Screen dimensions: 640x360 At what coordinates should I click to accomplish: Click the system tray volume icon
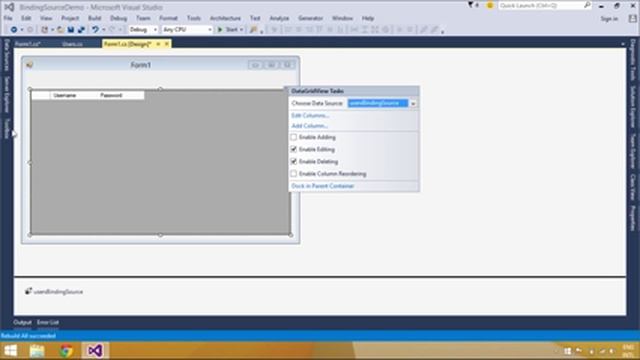pyautogui.click(x=611, y=351)
